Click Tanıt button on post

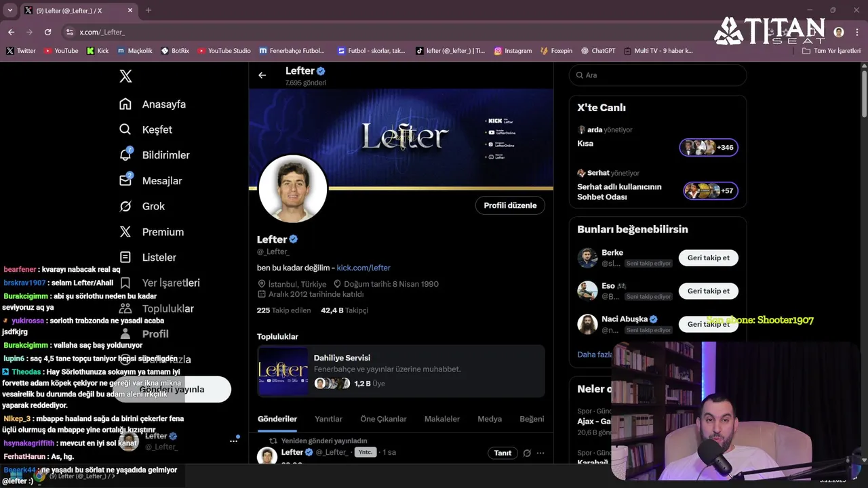502,453
